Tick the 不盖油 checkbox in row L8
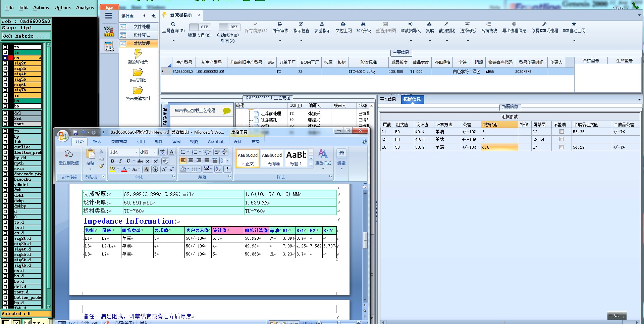Image resolution: width=644 pixels, height=324 pixels. pyautogui.click(x=561, y=147)
